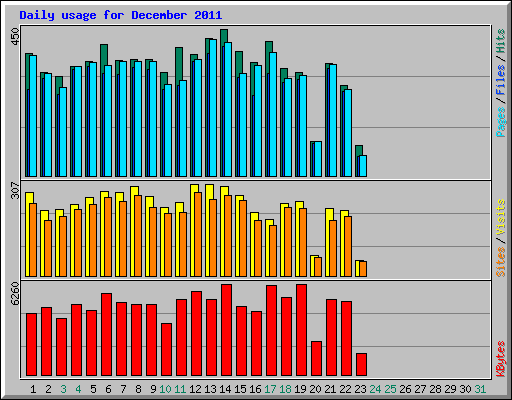The width and height of the screenshot is (512, 400).
Task: Click green day 25 label
Action: (x=390, y=389)
